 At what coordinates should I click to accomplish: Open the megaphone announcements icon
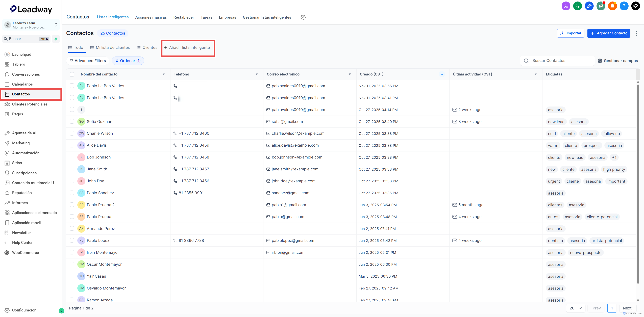point(601,6)
